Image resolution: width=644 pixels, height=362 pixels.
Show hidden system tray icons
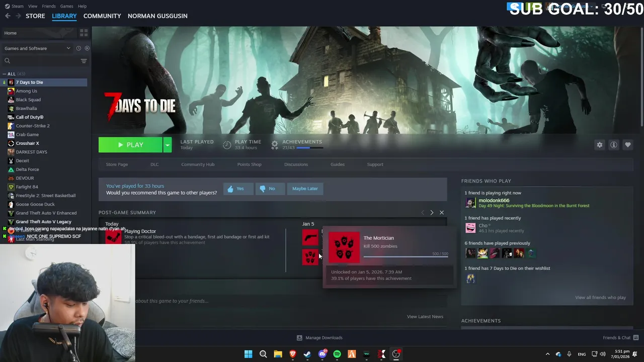[x=547, y=354]
